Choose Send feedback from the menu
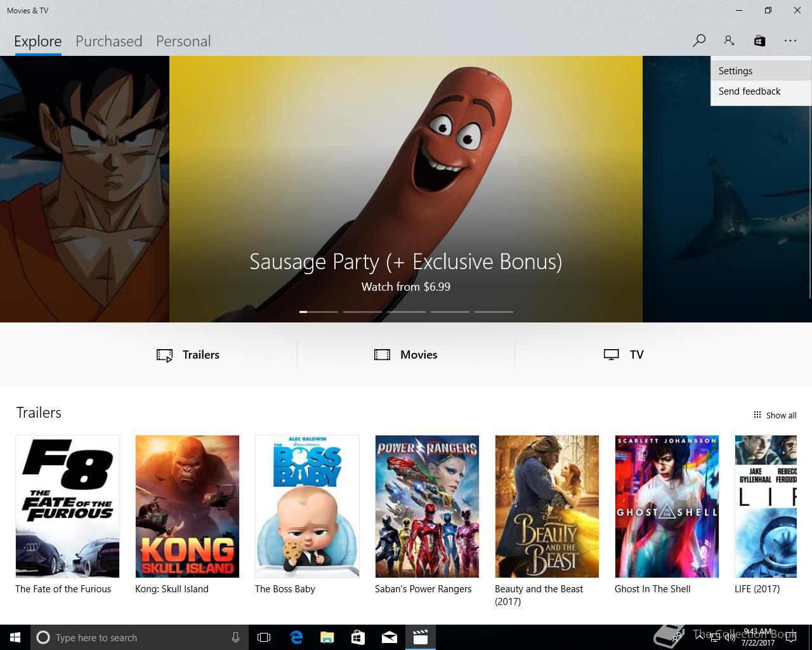The width and height of the screenshot is (812, 650). [761, 91]
